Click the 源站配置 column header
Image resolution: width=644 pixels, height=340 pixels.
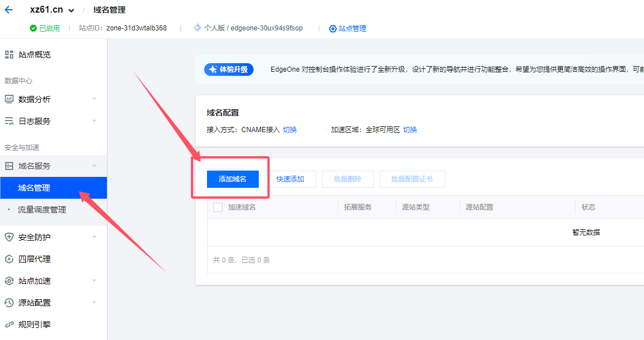(480, 207)
